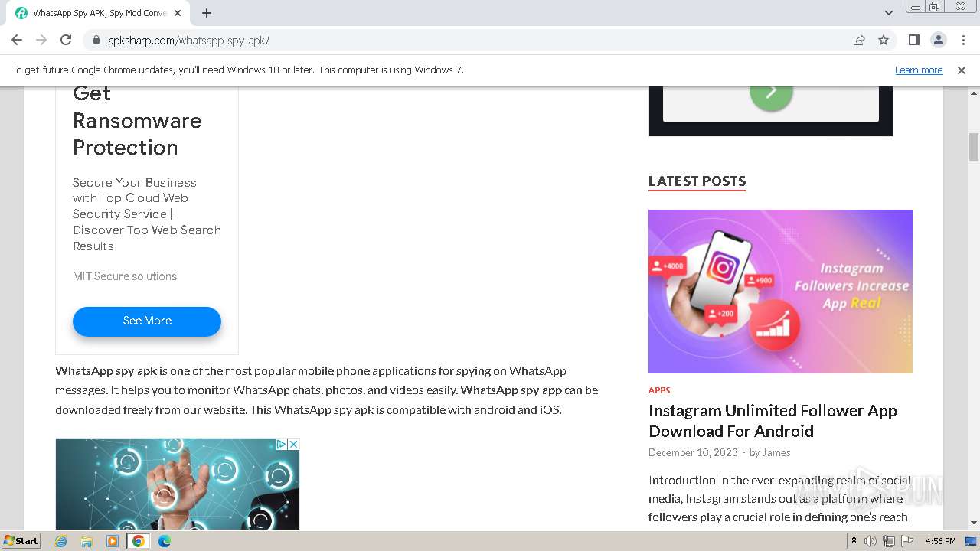Image resolution: width=980 pixels, height=551 pixels.
Task: Dismiss the Chrome update notification bar
Action: click(962, 70)
